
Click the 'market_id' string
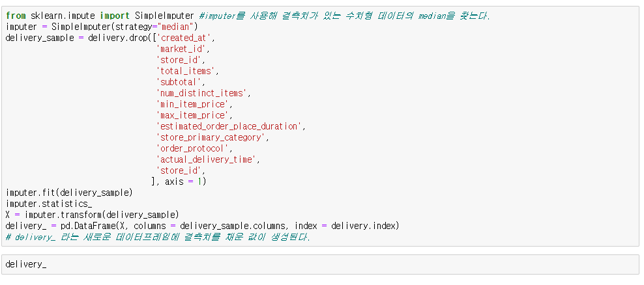coord(181,49)
